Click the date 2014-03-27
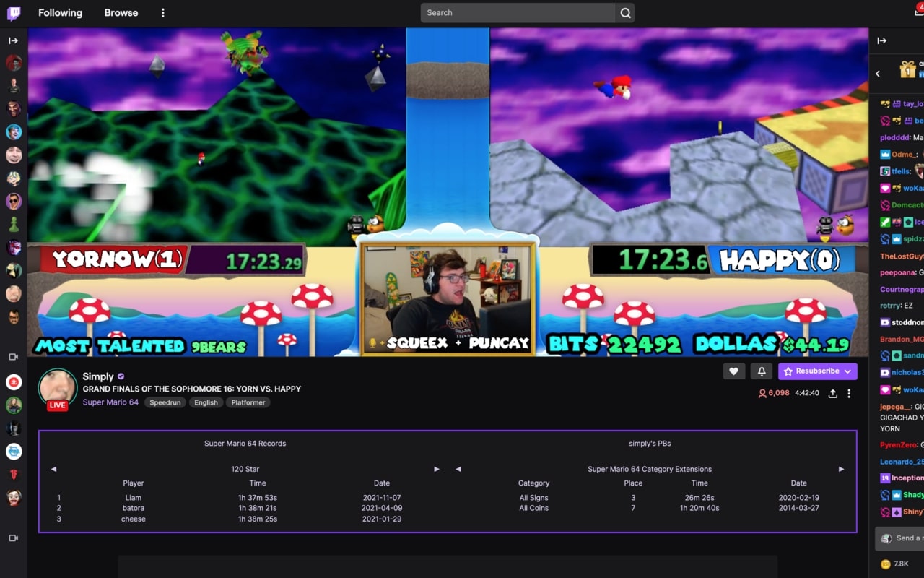The width and height of the screenshot is (924, 578). tap(798, 508)
